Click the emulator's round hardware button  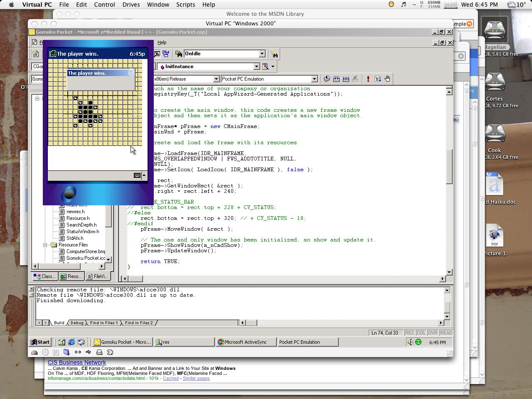69,194
